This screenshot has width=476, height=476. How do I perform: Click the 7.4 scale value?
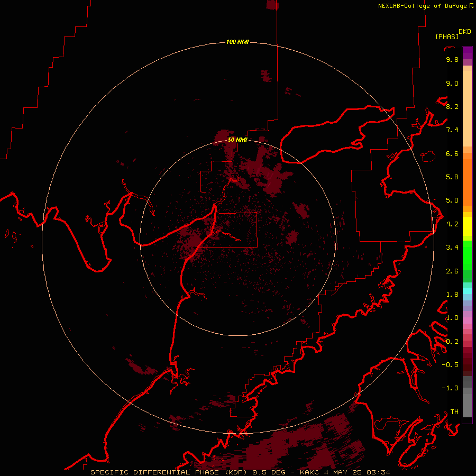tap(452, 130)
